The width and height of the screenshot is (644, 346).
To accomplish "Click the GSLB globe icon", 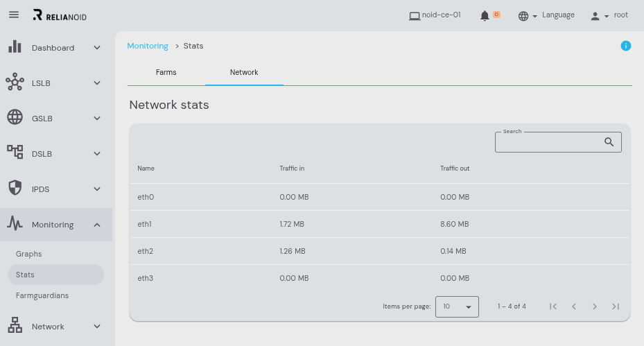I will (15, 117).
